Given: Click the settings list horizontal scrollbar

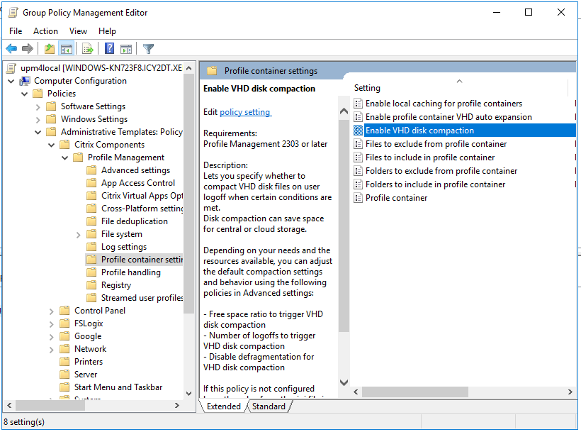Looking at the screenshot, I should pos(415,392).
